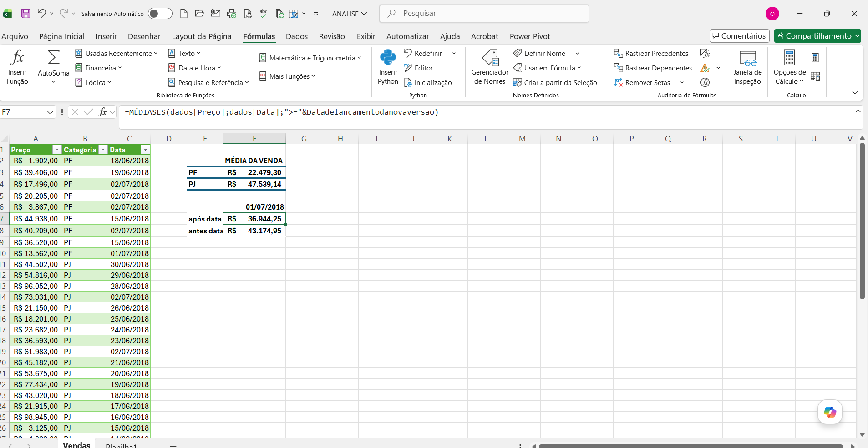Image resolution: width=868 pixels, height=448 pixels.
Task: Open Usar em Fórmula dropdown
Action: click(548, 68)
